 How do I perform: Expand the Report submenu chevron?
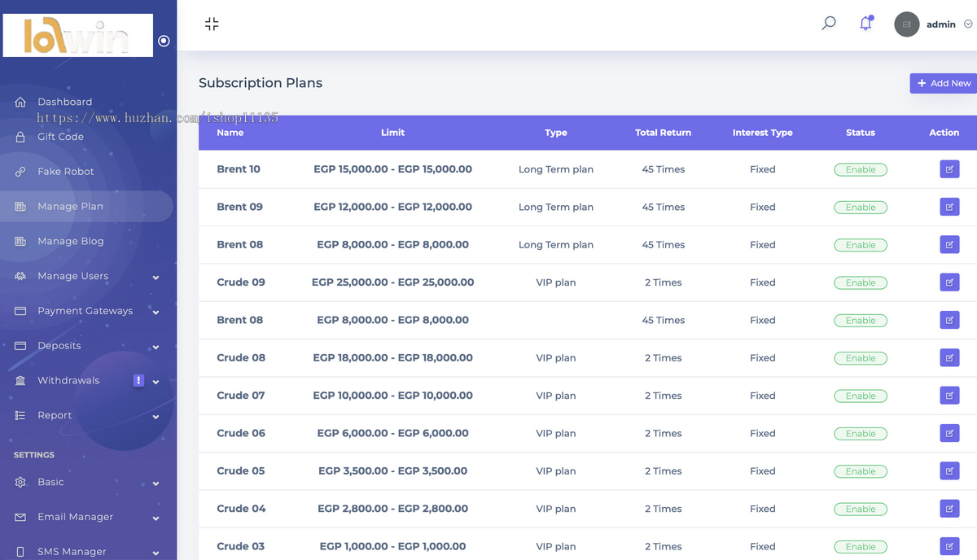tap(156, 417)
